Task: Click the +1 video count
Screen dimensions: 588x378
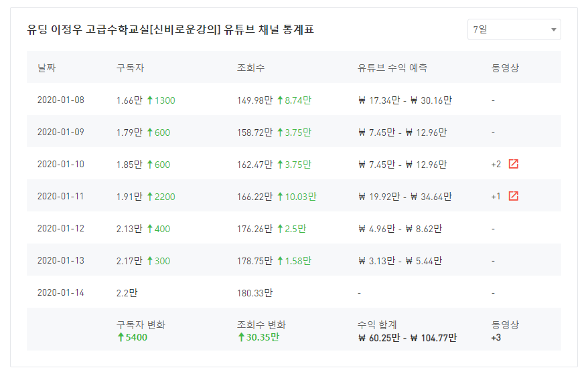Action: (x=496, y=197)
